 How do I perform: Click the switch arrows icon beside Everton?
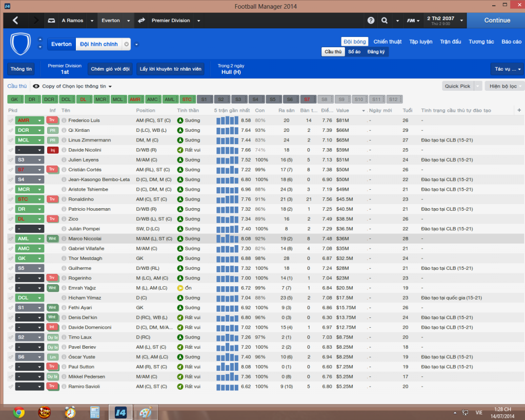(142, 21)
